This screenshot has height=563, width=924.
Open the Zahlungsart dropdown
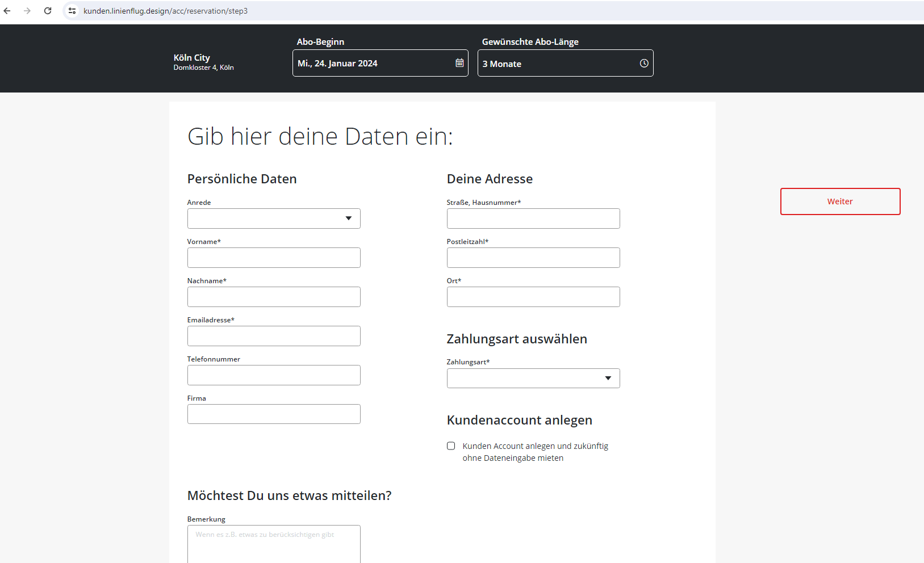coord(533,379)
